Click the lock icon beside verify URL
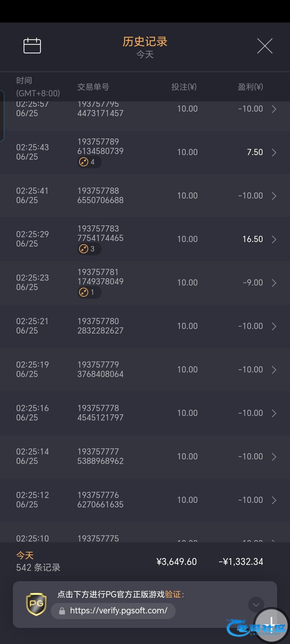 [x=62, y=611]
